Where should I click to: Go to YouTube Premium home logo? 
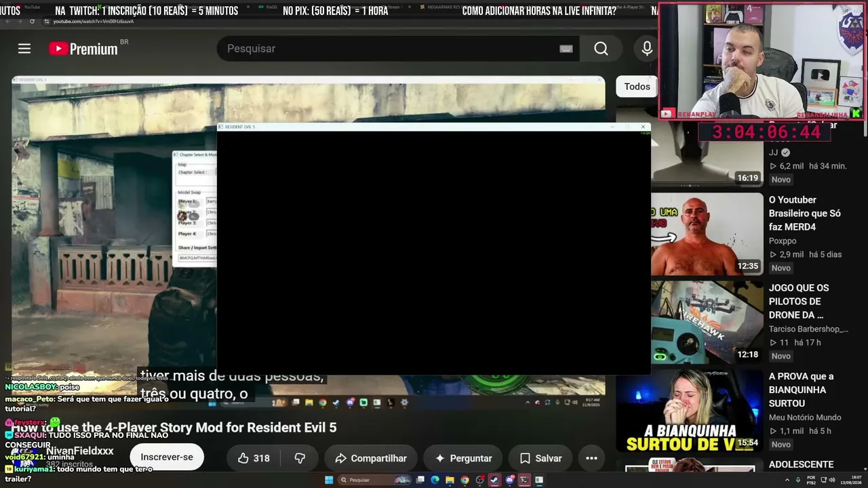coord(83,49)
